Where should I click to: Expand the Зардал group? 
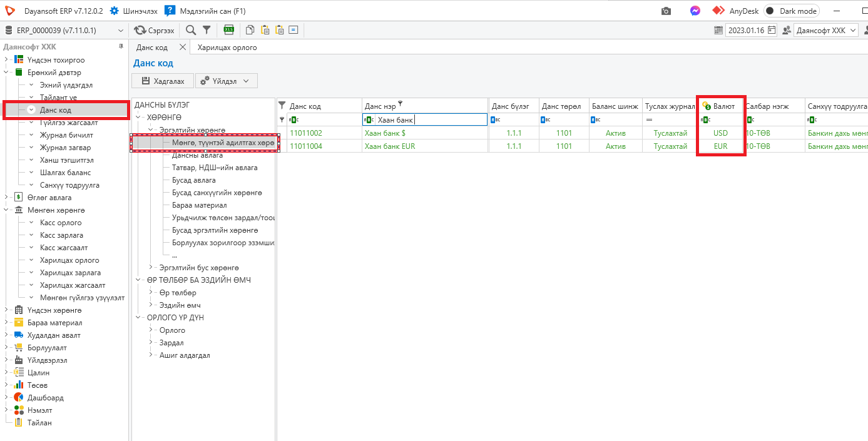[152, 343]
